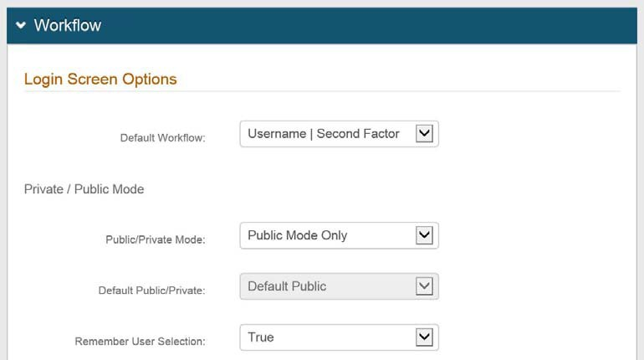Click the 'Public Mode Only' selected value
The image size is (644, 360).
pyautogui.click(x=297, y=235)
